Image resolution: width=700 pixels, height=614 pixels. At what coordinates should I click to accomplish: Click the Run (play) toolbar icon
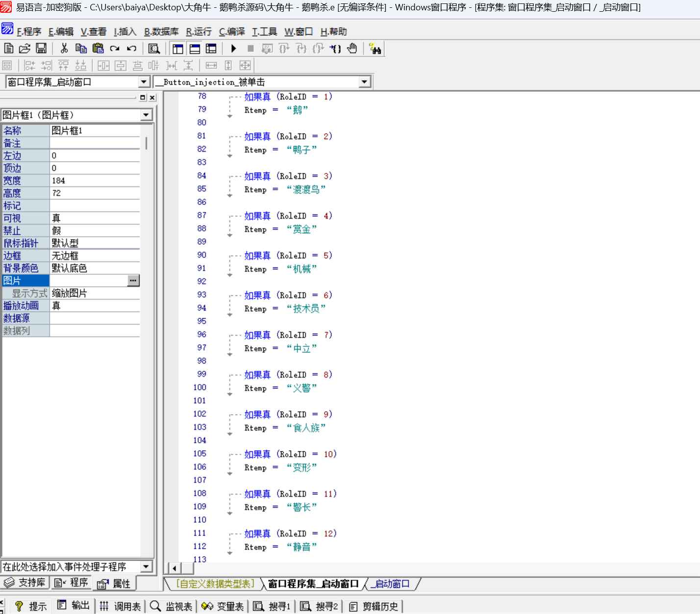point(233,49)
